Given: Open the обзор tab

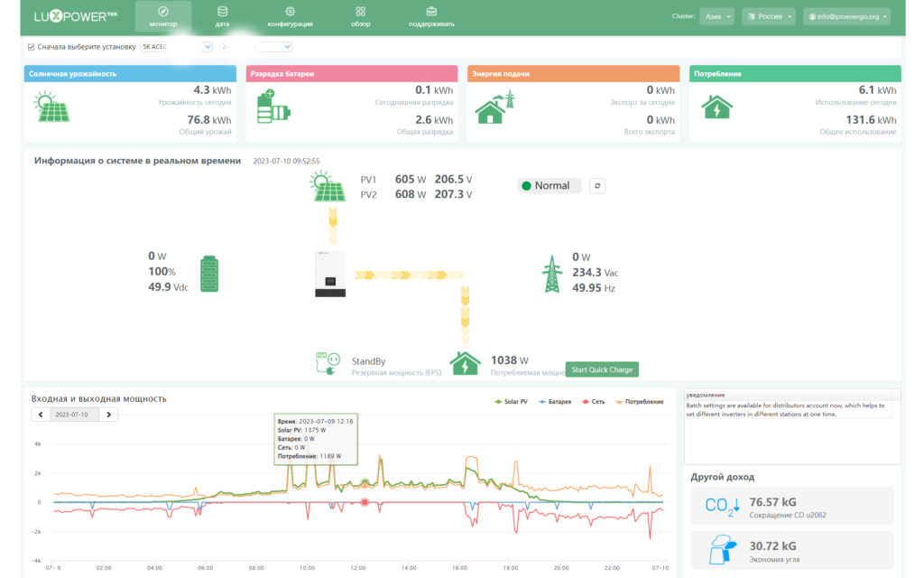Looking at the screenshot, I should [361, 16].
